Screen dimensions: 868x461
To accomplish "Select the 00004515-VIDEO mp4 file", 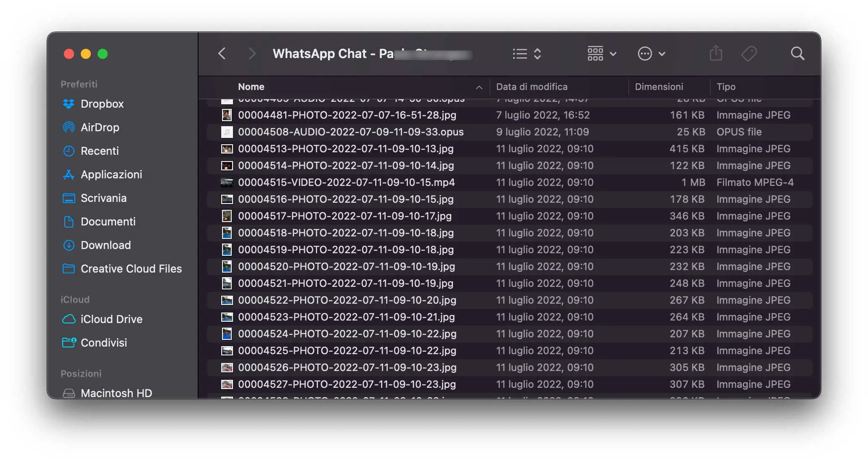I will coord(346,183).
